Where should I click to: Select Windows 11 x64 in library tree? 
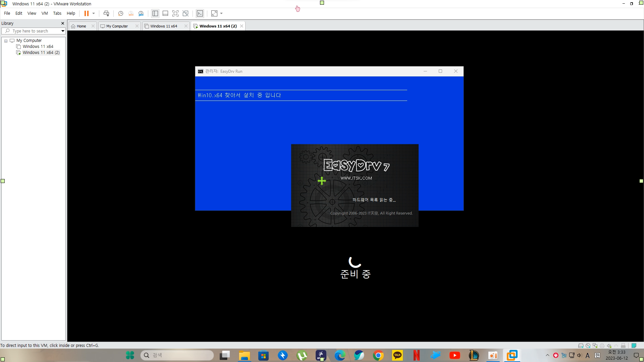coord(38,47)
